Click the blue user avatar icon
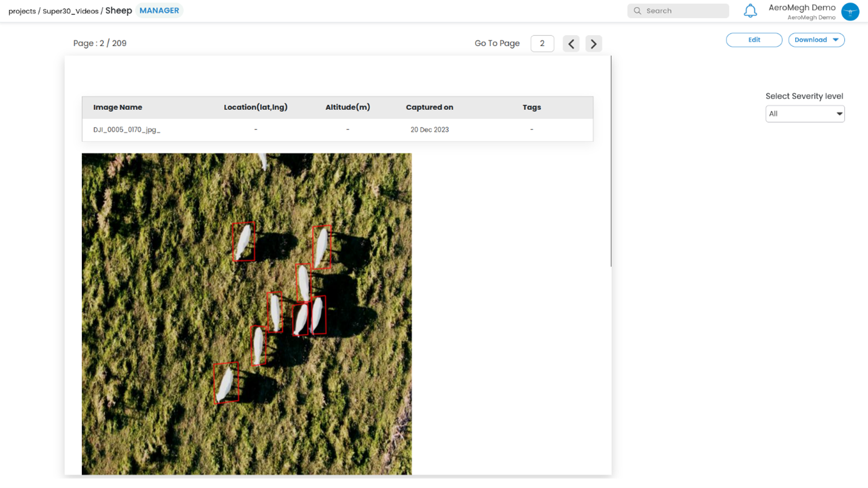 tap(850, 12)
